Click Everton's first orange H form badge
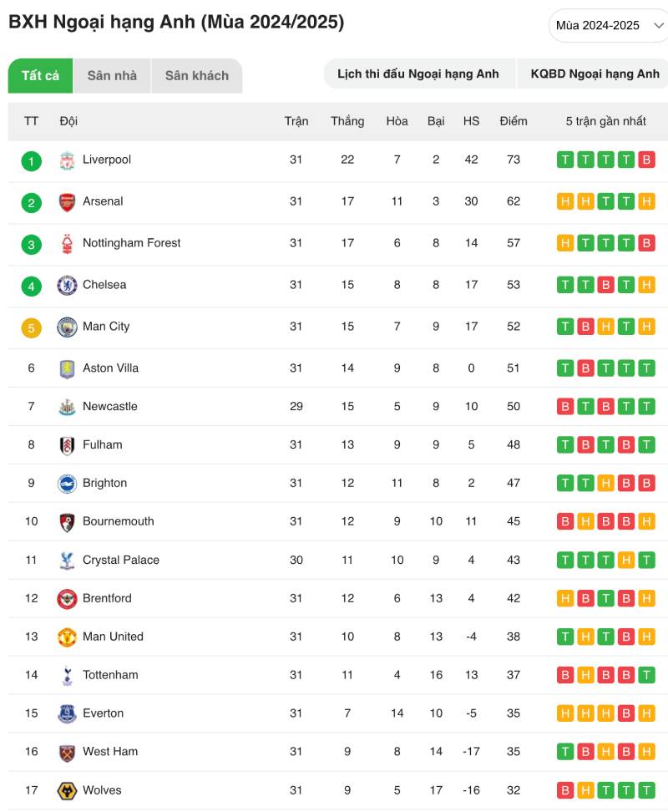Image resolution: width=668 pixels, height=812 pixels. [565, 714]
